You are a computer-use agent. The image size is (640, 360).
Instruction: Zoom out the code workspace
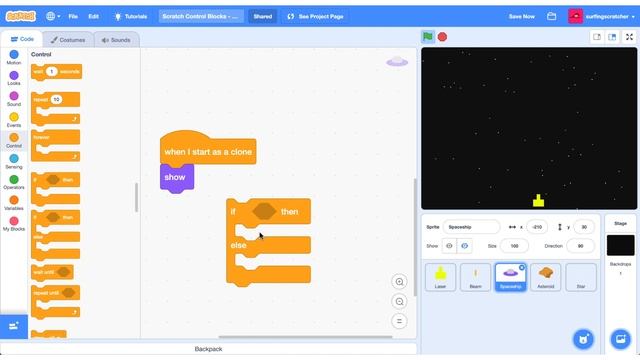pyautogui.click(x=399, y=301)
